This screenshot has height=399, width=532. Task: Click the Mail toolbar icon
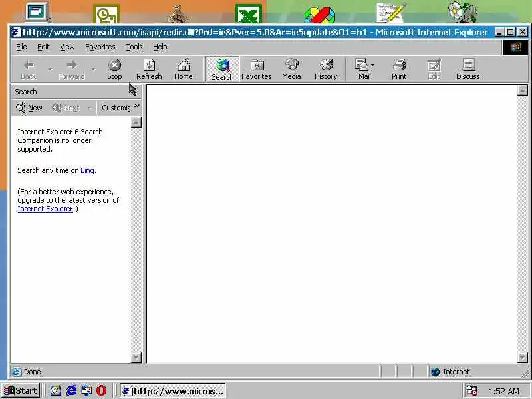[x=362, y=70]
